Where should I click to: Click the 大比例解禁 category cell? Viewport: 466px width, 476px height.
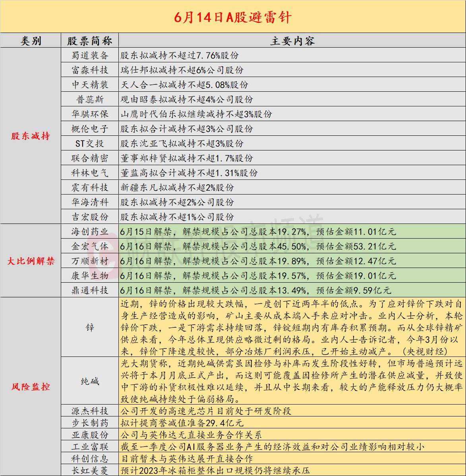tap(31, 261)
